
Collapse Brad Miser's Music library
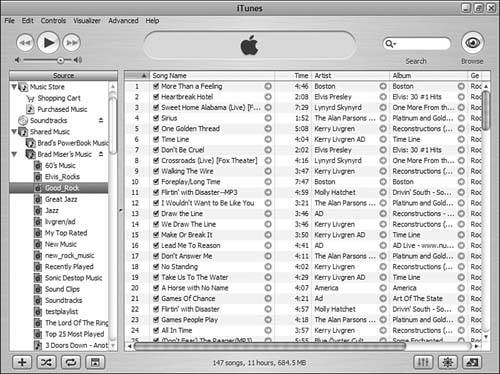[x=14, y=154]
